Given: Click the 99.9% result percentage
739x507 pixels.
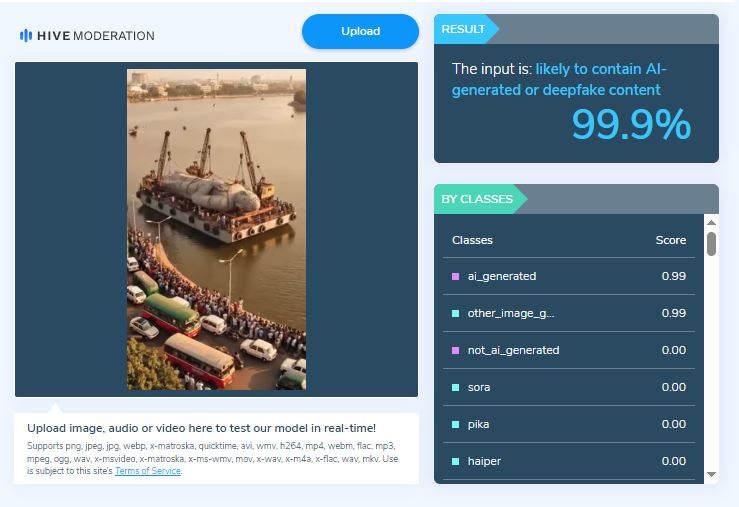Looking at the screenshot, I should pos(631,125).
